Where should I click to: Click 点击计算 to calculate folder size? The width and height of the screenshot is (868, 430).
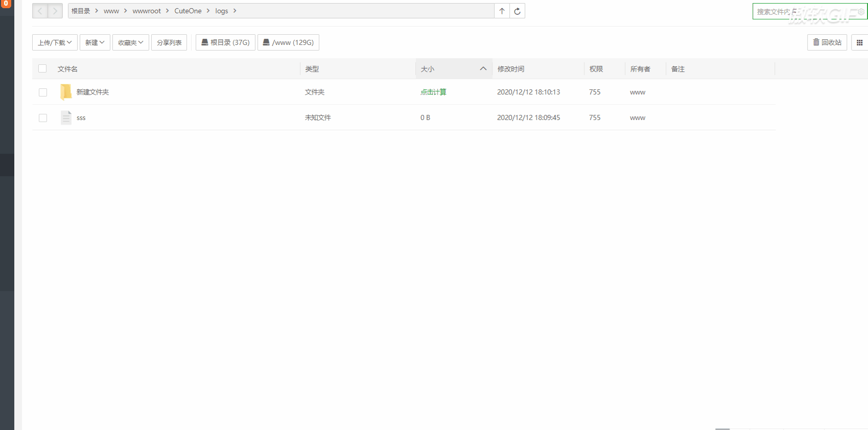pos(433,92)
